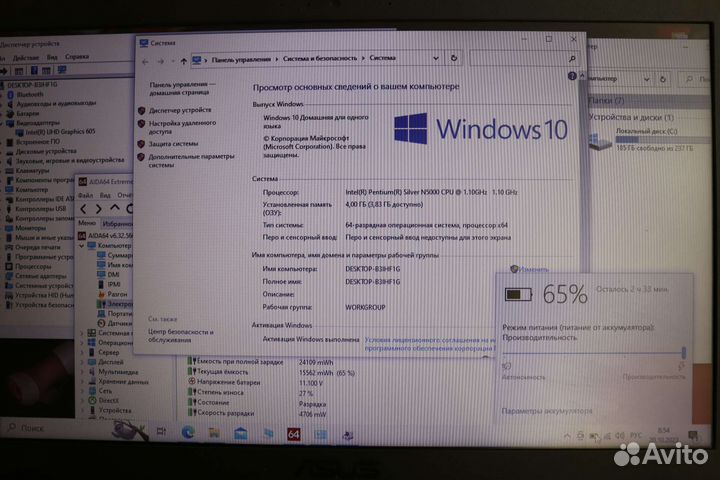This screenshot has height=480, width=720.
Task: Click blue help icon in Device Manager toolbar
Action: point(34,70)
